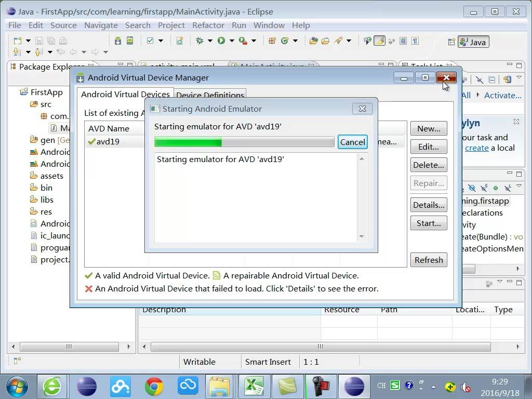Open the File menu

[15, 25]
